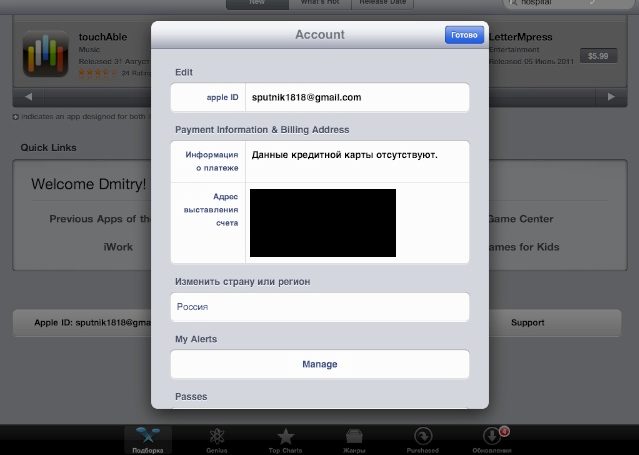The width and height of the screenshot is (639, 455).
Task: Open the Categories (Жанры) icon
Action: (x=353, y=438)
